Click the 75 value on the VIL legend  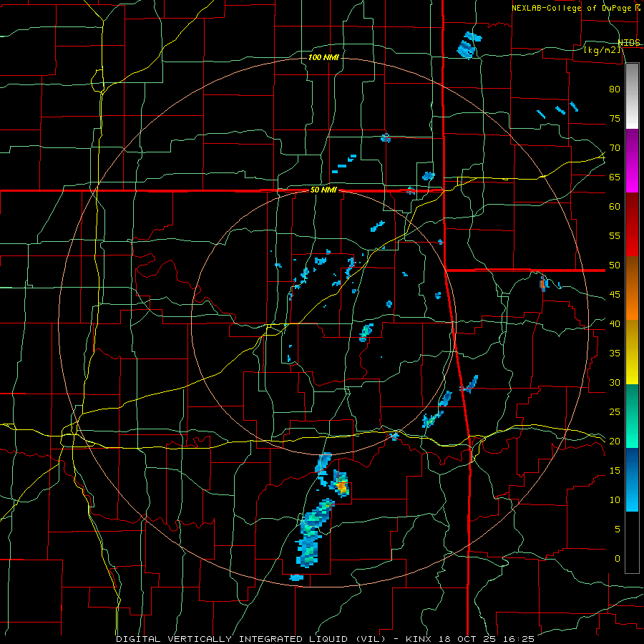615,118
